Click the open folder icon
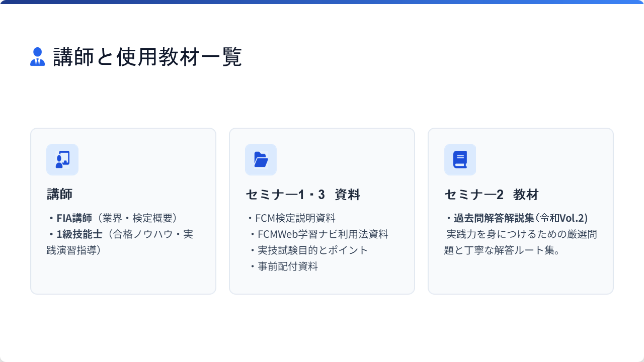 coord(261,159)
